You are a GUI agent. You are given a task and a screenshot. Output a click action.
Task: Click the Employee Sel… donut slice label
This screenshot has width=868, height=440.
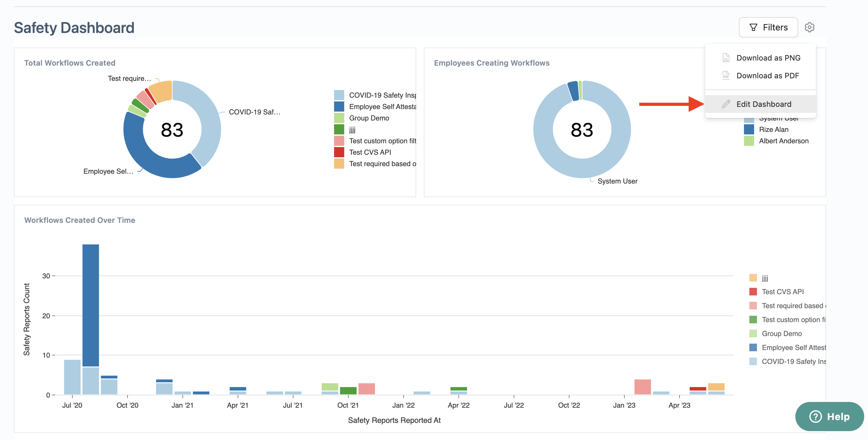point(108,171)
